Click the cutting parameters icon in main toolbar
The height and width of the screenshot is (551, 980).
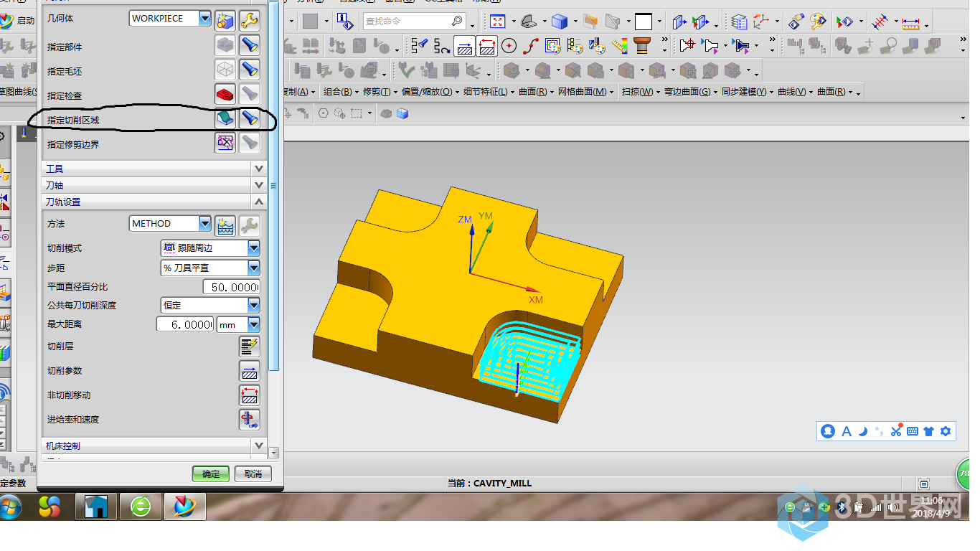[464, 46]
